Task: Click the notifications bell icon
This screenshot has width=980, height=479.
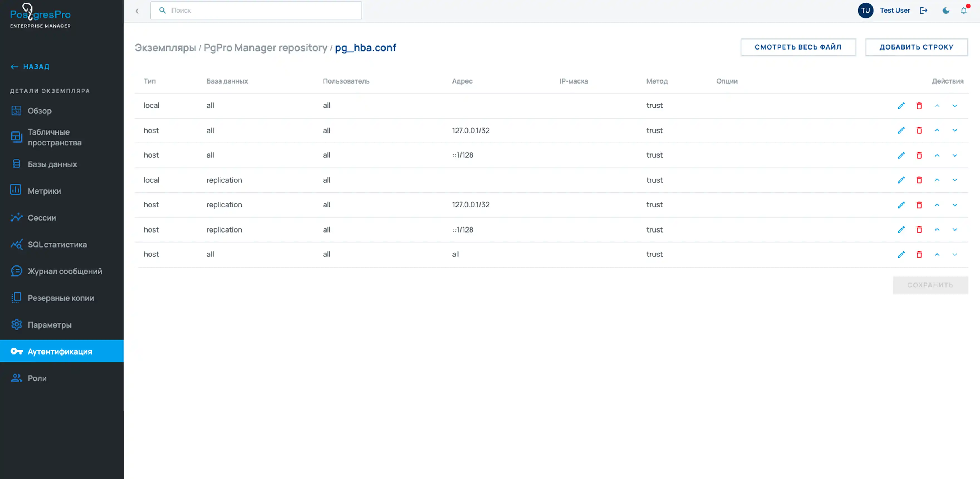Action: (963, 11)
